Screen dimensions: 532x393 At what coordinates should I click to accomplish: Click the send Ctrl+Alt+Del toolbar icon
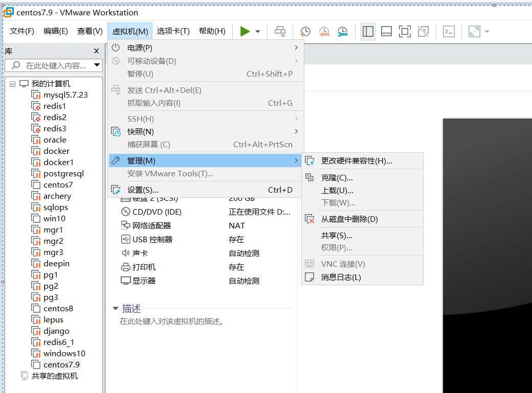click(280, 32)
